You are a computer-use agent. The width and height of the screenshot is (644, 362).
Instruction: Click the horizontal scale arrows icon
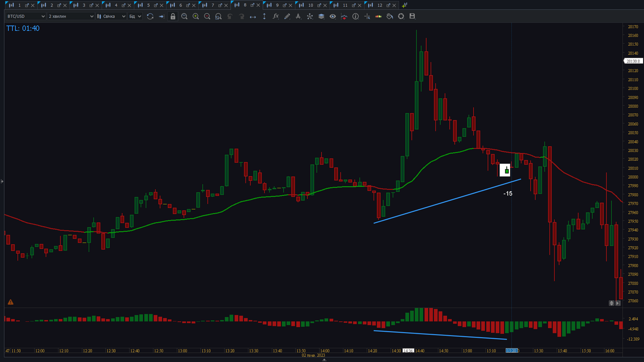point(253,16)
